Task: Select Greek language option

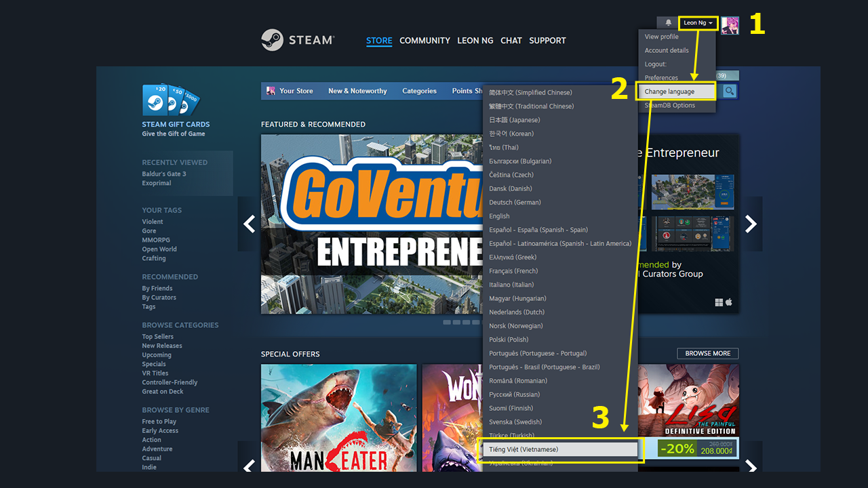Action: click(560, 257)
